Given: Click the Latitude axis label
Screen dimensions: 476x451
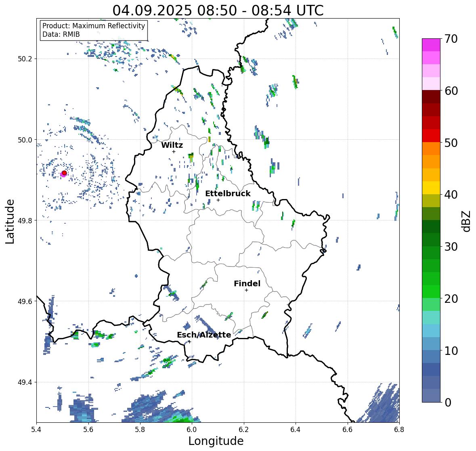Looking at the screenshot, I should tap(10, 221).
